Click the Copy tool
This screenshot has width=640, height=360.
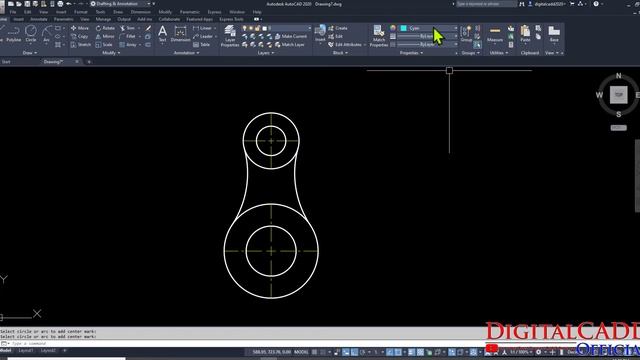pyautogui.click(x=79, y=36)
